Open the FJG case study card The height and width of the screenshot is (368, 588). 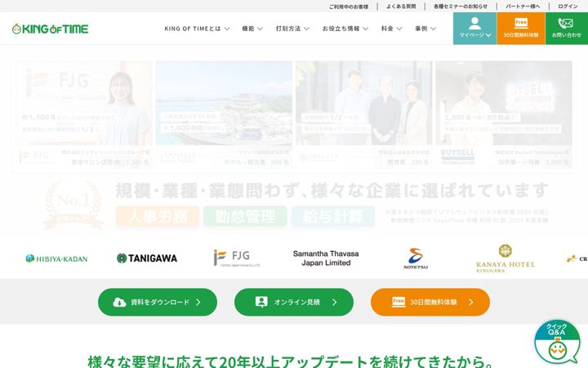pos(83,115)
